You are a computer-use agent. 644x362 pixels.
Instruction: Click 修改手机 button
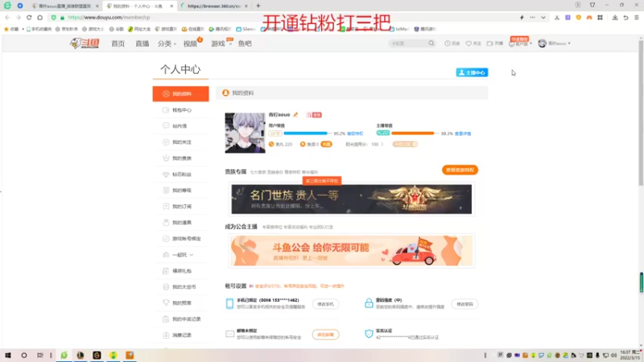pyautogui.click(x=326, y=304)
